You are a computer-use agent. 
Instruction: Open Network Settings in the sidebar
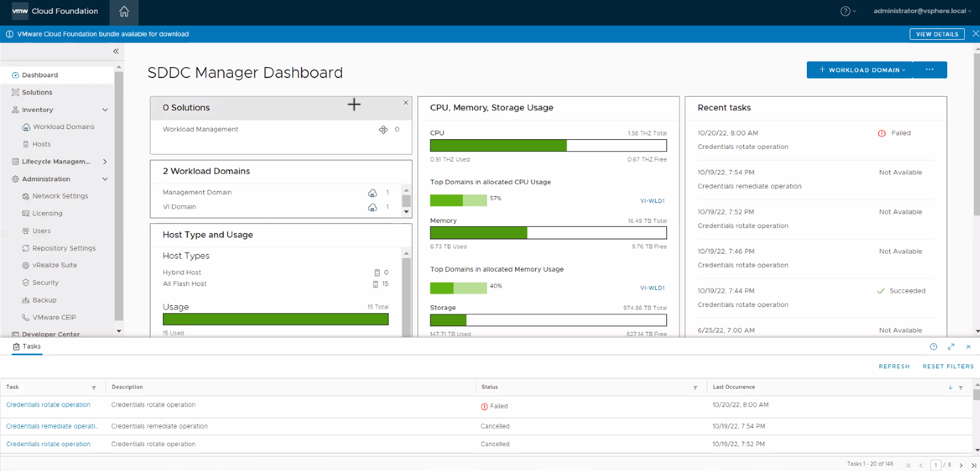60,196
